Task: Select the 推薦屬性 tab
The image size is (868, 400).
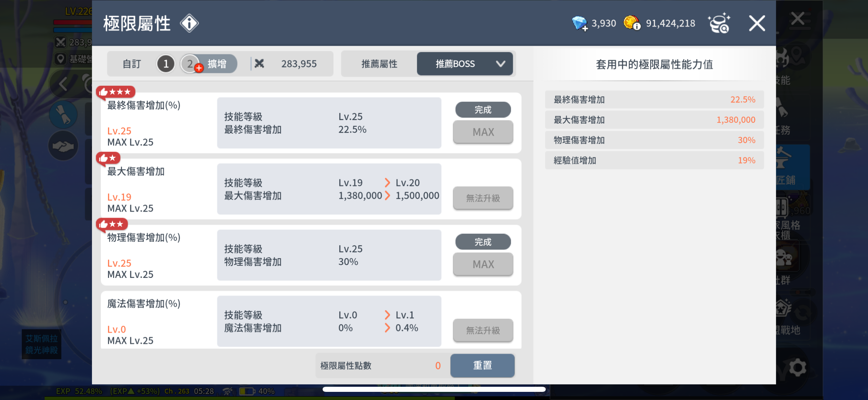Action: [x=379, y=63]
